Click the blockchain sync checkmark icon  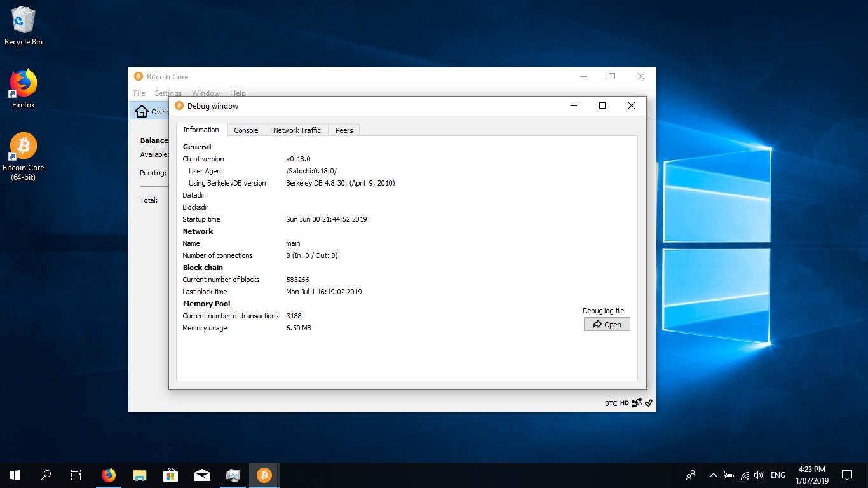(x=648, y=403)
